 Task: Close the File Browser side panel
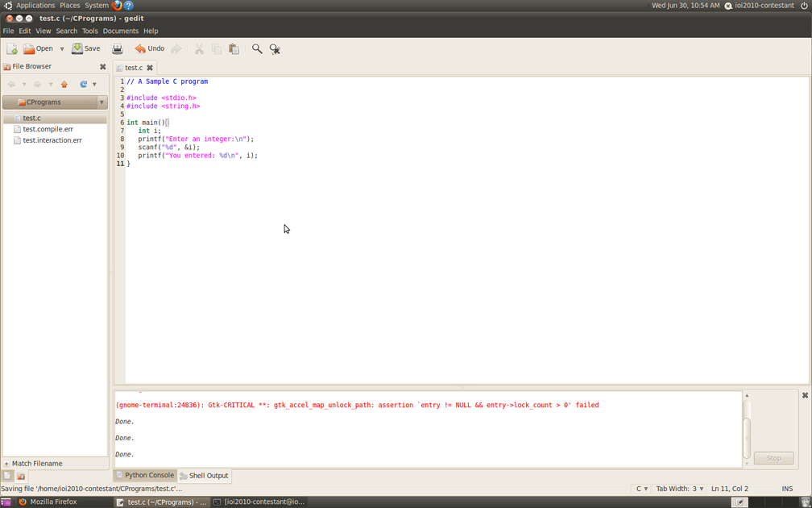(102, 66)
